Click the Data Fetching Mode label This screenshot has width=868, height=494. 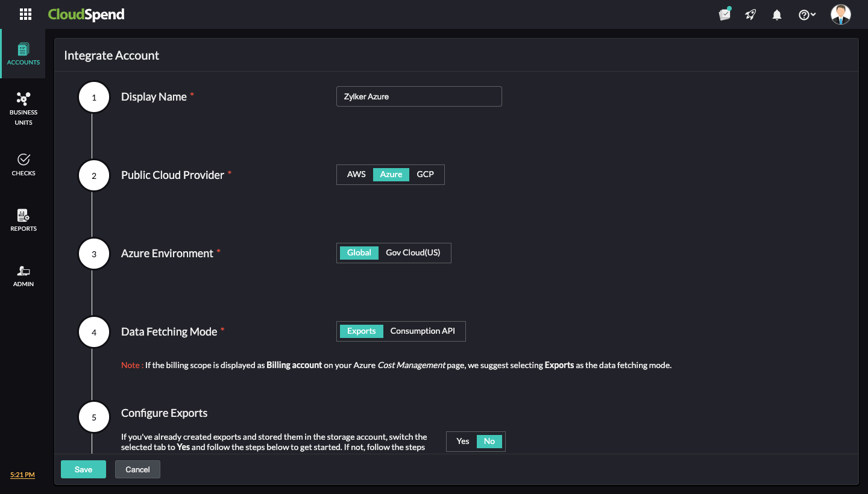click(x=169, y=331)
